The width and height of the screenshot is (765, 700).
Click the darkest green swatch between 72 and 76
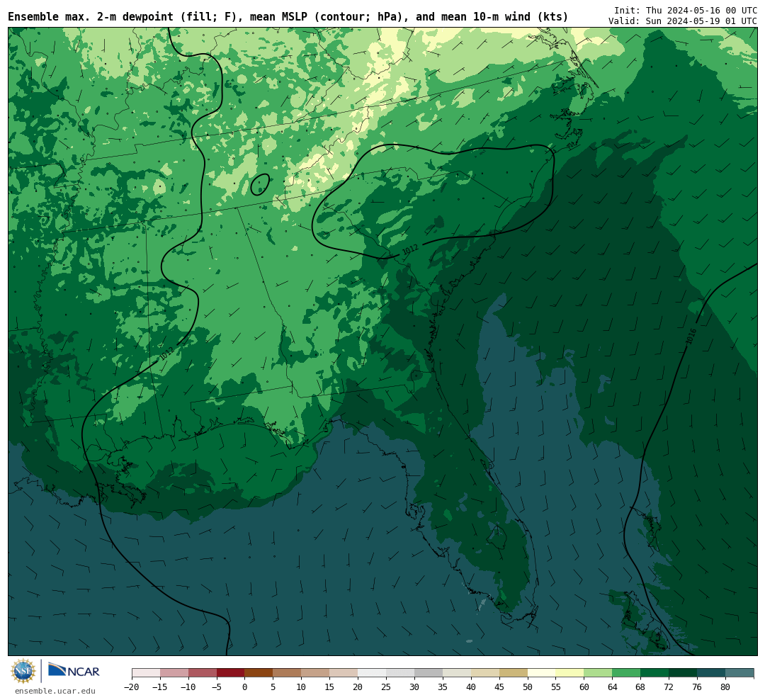pos(684,672)
